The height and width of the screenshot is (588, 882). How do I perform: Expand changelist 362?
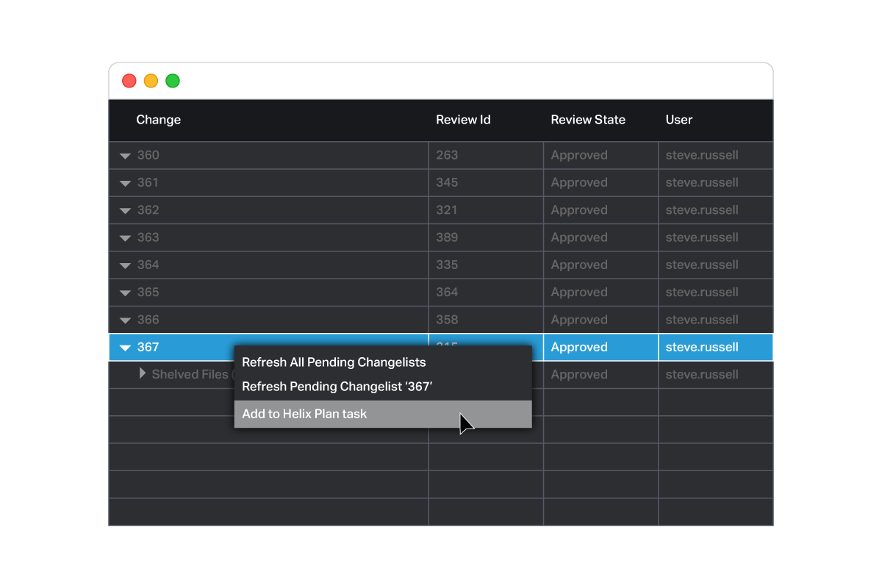pos(125,209)
